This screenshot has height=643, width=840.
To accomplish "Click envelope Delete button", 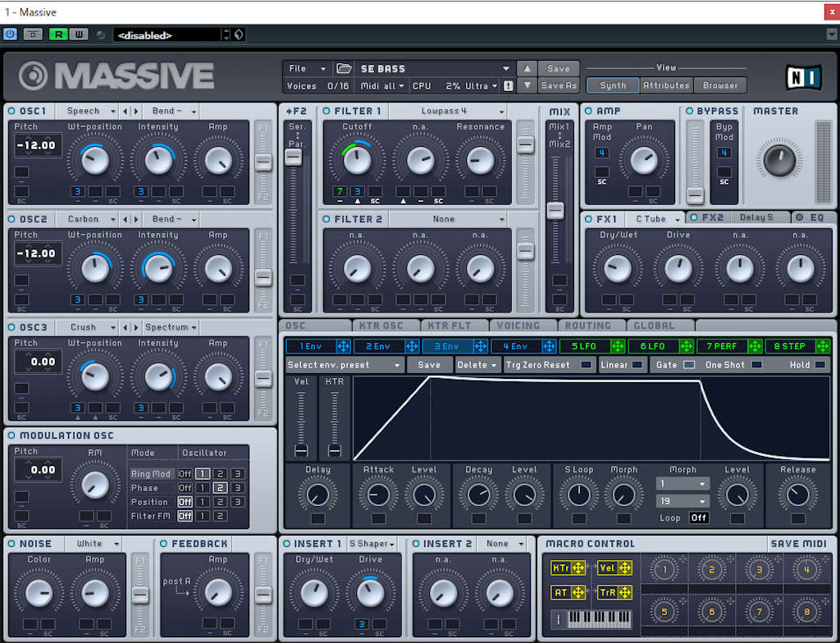I will [x=477, y=365].
